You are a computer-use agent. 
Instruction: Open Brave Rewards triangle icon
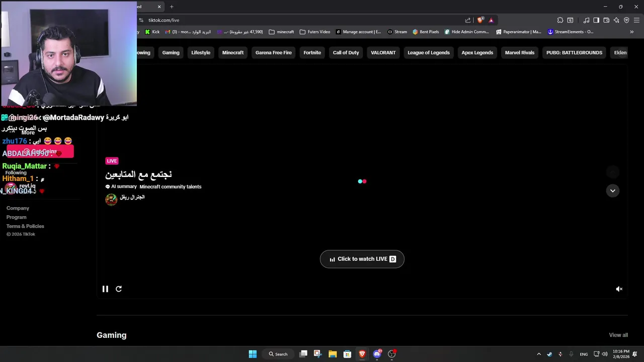(x=491, y=20)
